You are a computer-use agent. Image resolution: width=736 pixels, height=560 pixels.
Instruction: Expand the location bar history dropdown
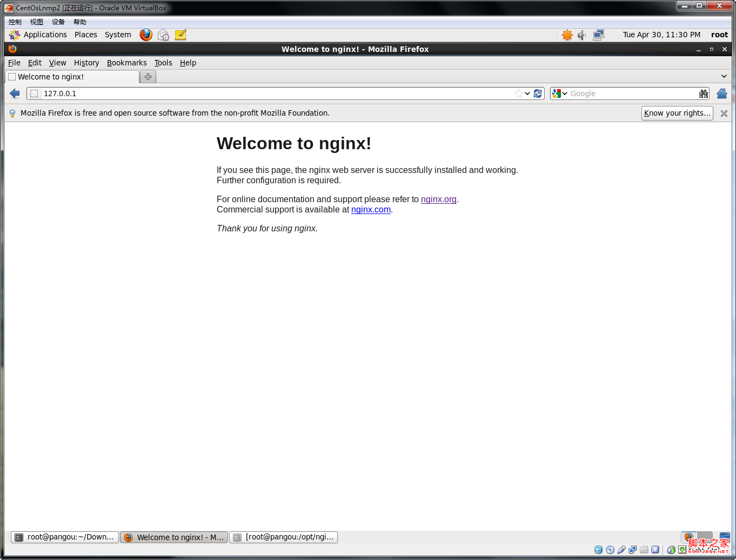pyautogui.click(x=527, y=94)
